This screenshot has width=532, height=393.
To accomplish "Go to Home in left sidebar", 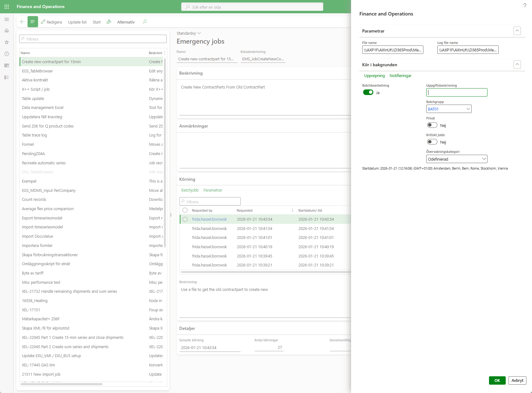I will 6,31.
